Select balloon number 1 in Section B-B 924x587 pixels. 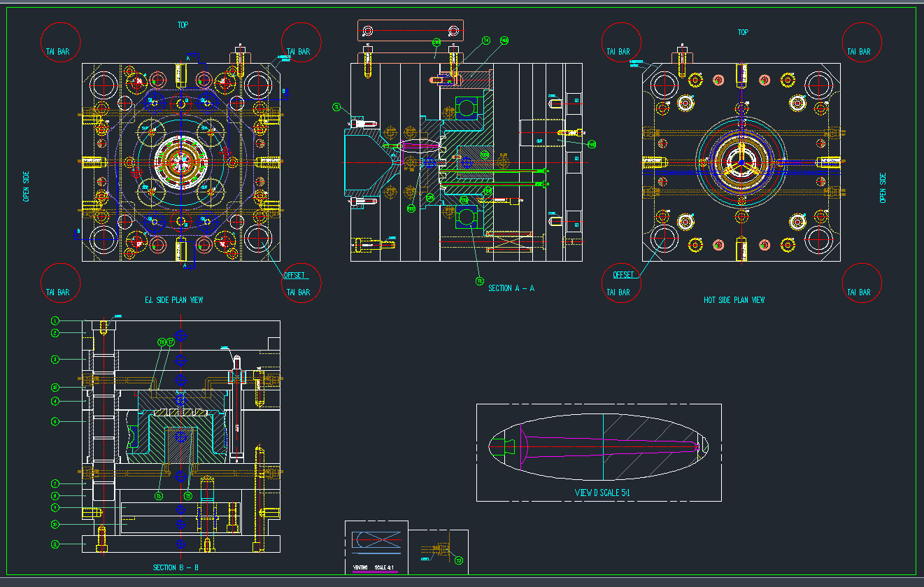click(x=54, y=320)
